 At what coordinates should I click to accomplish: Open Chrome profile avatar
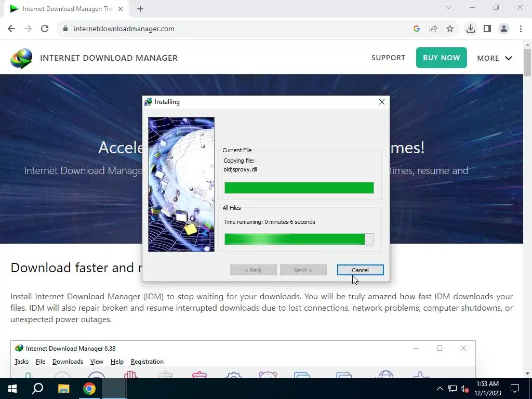click(x=504, y=29)
